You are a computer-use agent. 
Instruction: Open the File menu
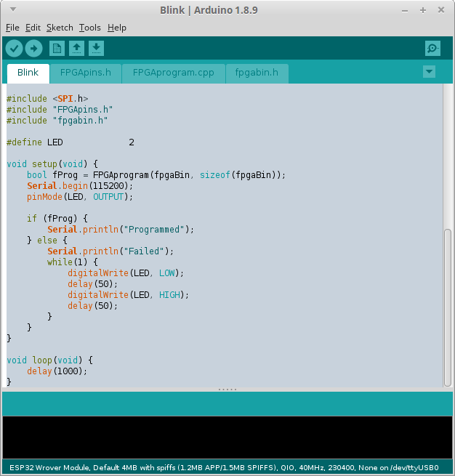coord(12,28)
